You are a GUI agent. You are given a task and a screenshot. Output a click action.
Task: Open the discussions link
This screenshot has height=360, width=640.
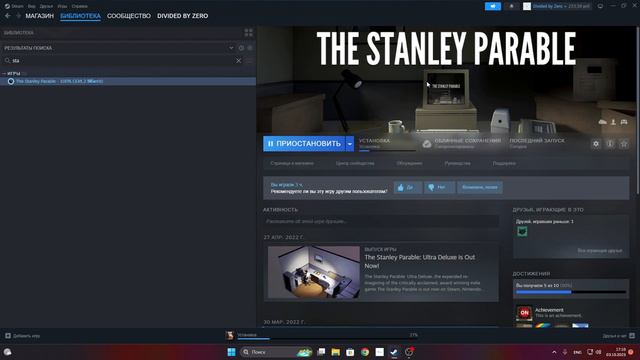pos(409,163)
